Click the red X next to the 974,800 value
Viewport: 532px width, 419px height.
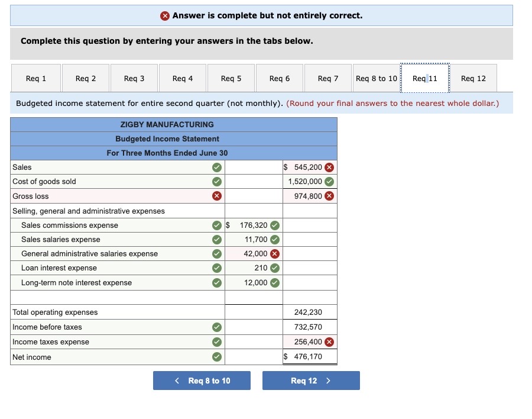[330, 196]
